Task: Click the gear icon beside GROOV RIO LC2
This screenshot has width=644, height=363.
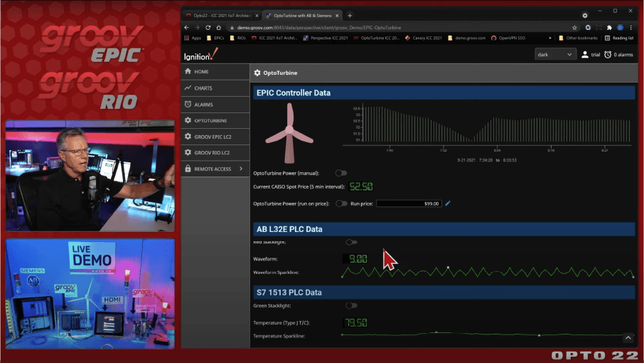Action: 188,152
